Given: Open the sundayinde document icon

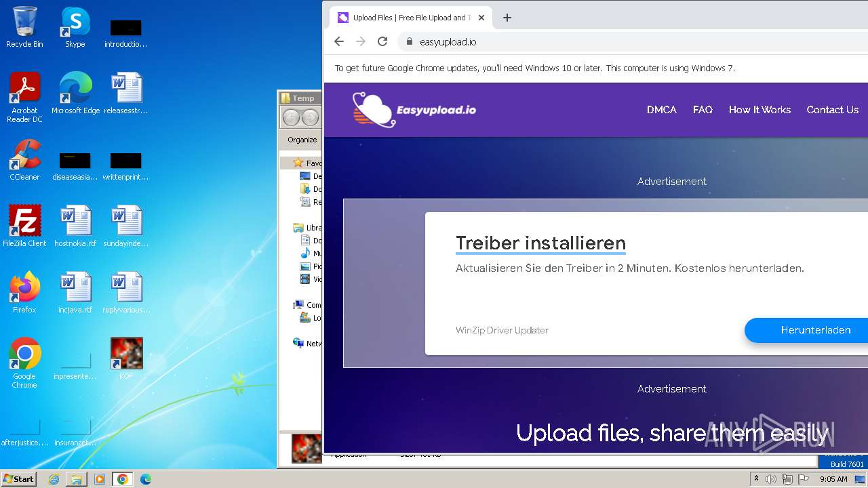Looking at the screenshot, I should (126, 226).
